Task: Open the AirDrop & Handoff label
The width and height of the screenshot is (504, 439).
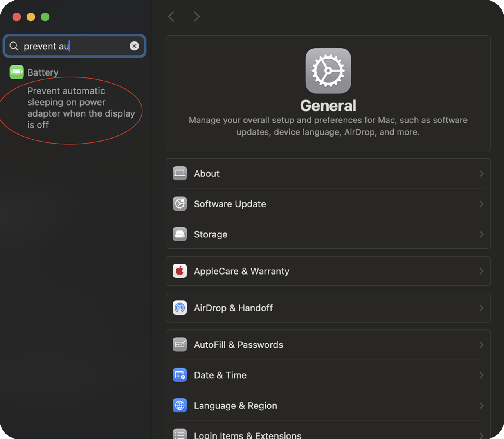Action: [233, 308]
